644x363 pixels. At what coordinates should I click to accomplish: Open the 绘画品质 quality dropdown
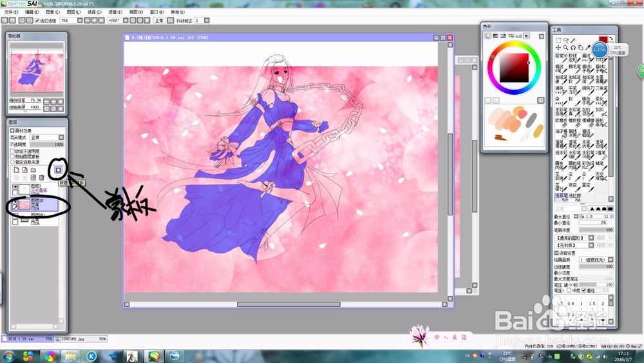coord(611,260)
